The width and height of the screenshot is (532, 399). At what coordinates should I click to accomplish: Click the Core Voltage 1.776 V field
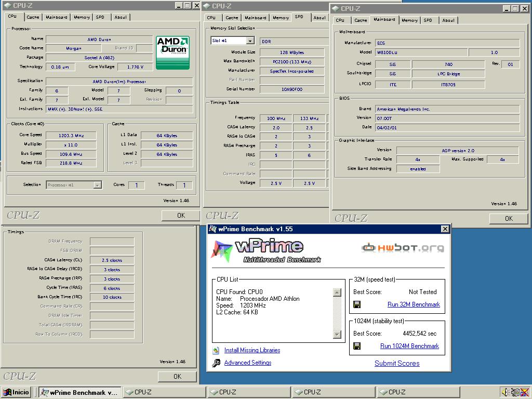(x=135, y=67)
